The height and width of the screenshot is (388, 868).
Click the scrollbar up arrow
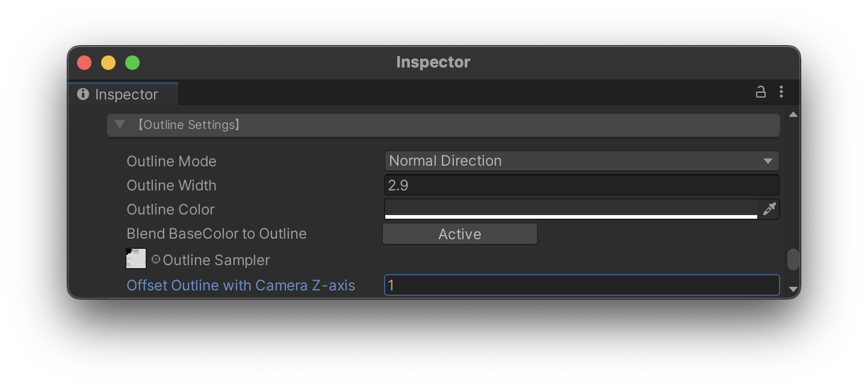(793, 114)
